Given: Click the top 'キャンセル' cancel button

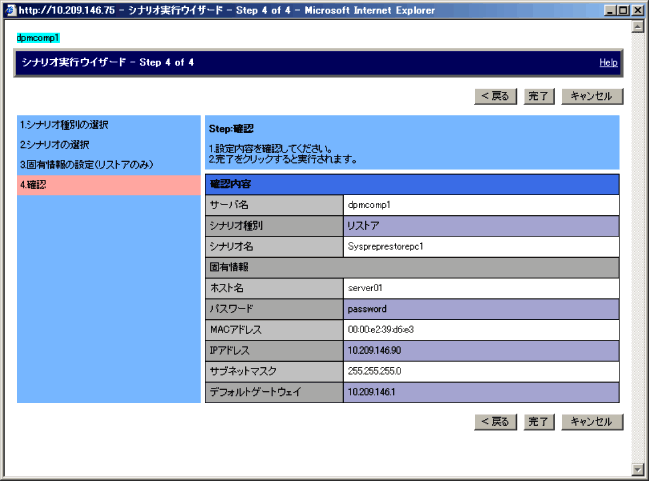Looking at the screenshot, I should [x=592, y=96].
